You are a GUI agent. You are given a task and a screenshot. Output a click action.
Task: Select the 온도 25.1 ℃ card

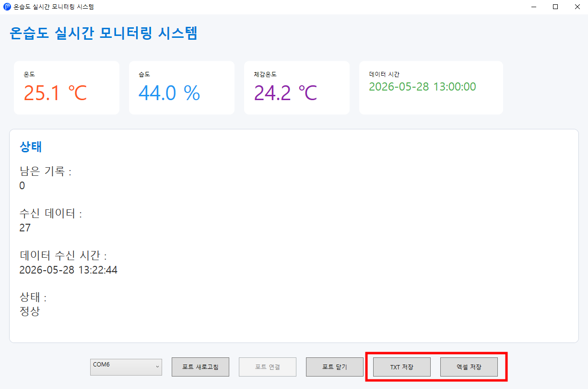tap(67, 88)
